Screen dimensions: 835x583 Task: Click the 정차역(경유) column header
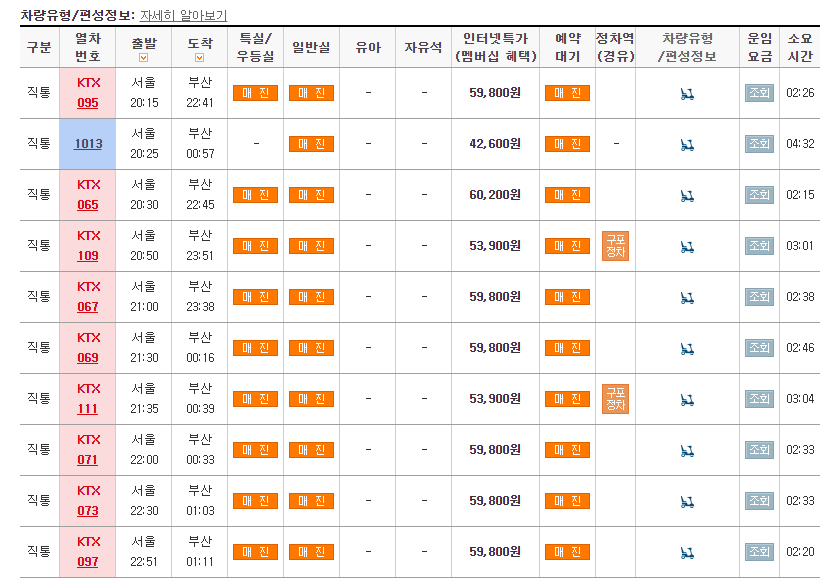615,47
